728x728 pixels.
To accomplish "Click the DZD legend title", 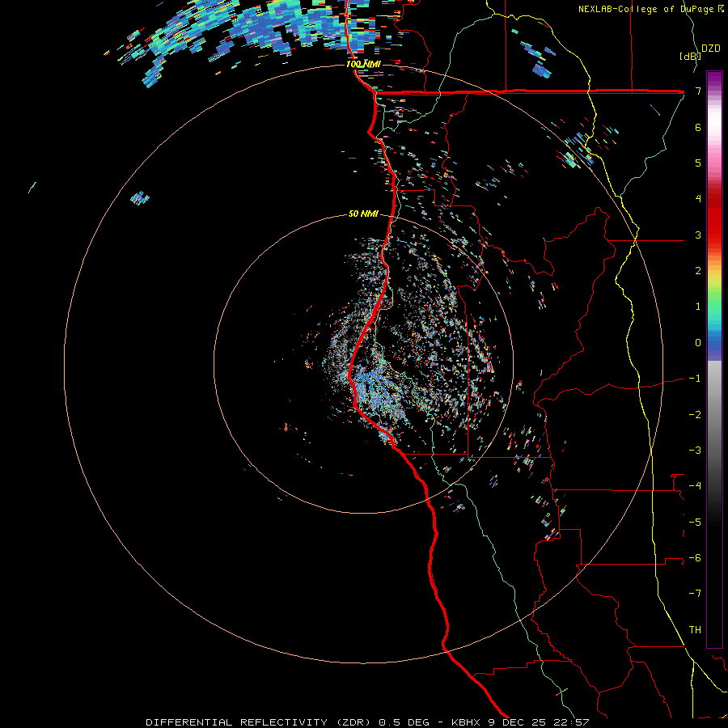I will click(x=711, y=49).
